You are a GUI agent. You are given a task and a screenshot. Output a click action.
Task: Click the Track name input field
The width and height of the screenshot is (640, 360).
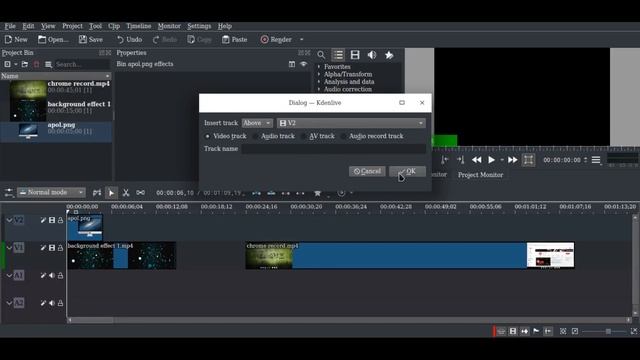point(333,149)
